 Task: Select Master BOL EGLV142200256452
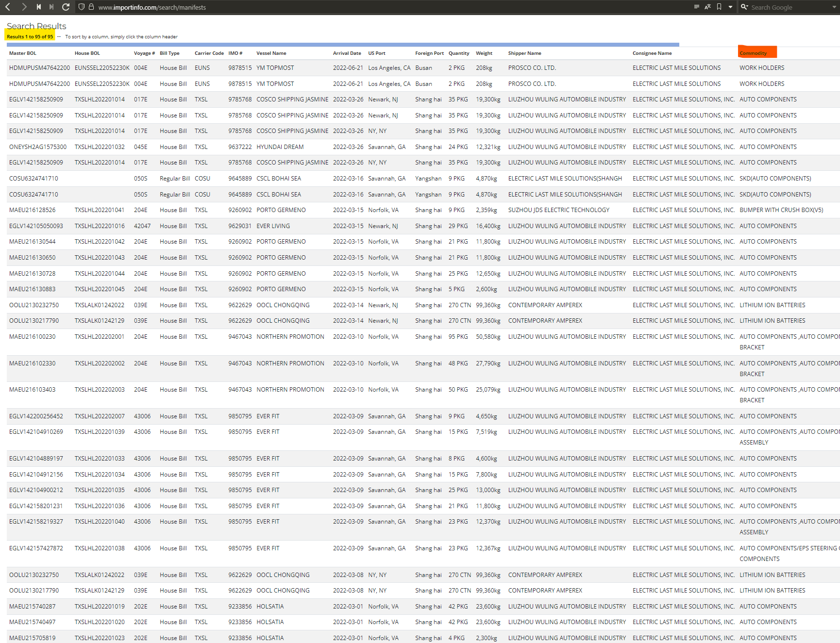tap(36, 416)
